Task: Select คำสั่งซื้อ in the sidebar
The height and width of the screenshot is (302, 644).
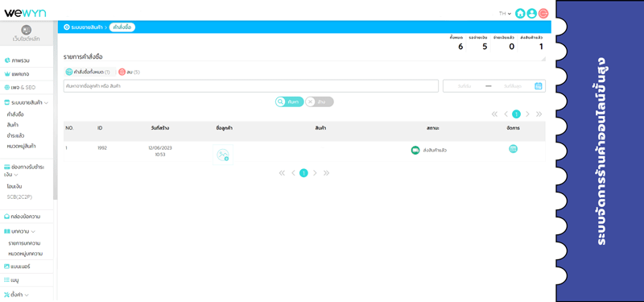Action: coord(15,114)
